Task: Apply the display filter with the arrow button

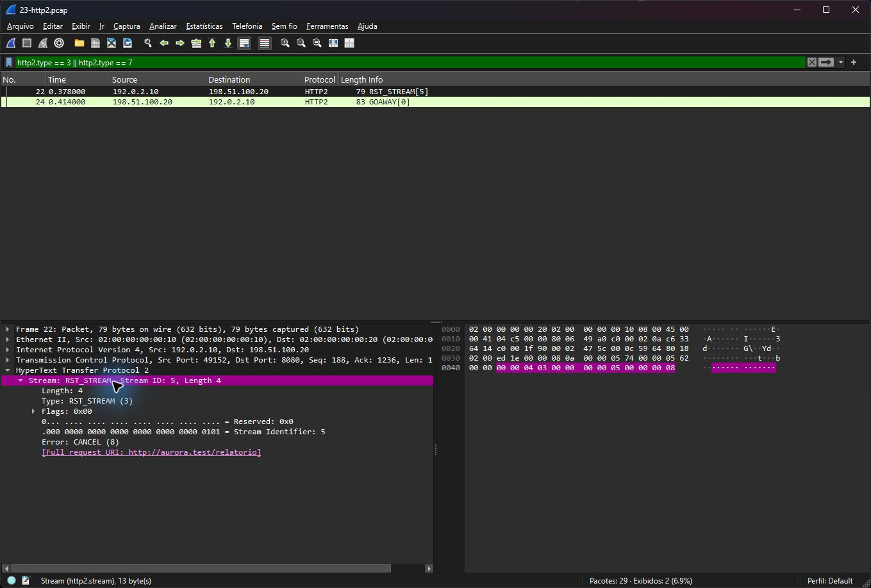Action: [x=826, y=62]
